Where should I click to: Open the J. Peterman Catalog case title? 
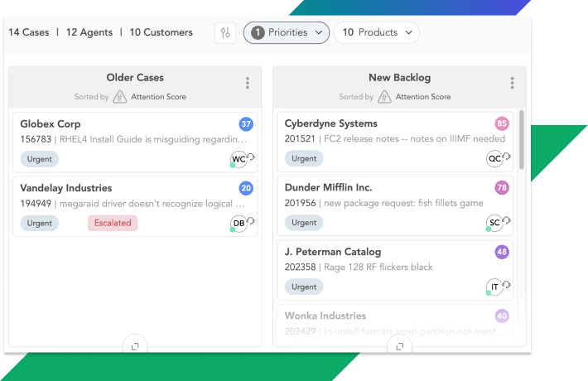333,252
